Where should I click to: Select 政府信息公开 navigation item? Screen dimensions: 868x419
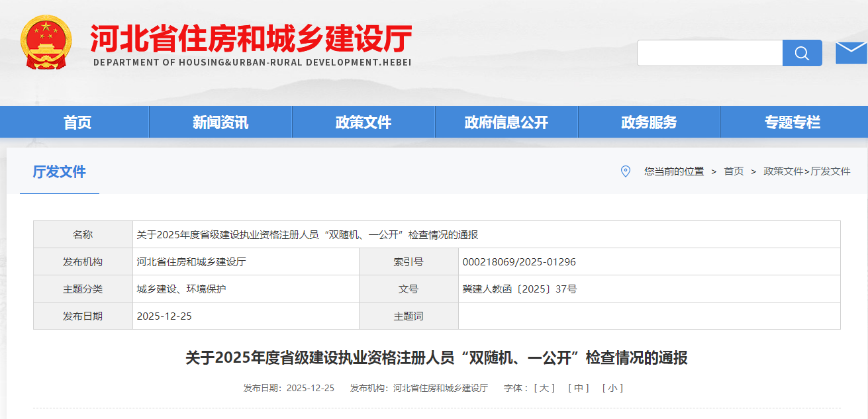(x=506, y=122)
